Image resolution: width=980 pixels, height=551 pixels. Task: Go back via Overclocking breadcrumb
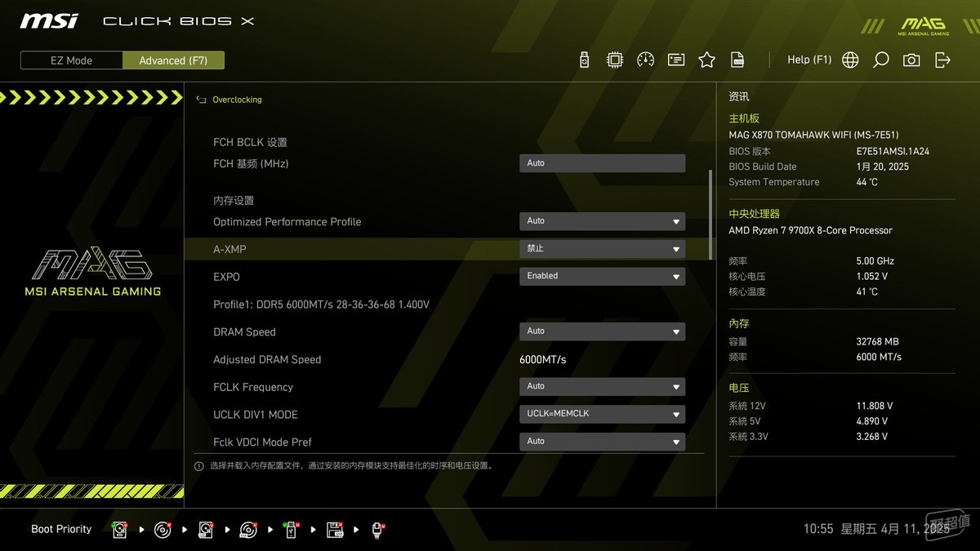(x=237, y=100)
